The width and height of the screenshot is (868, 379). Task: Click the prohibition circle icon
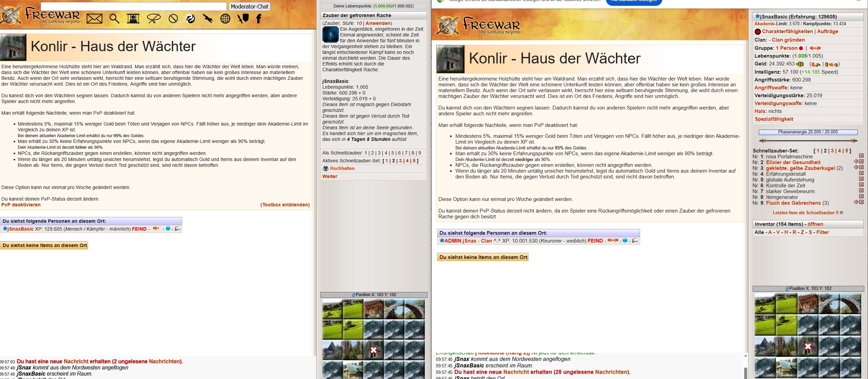173,19
